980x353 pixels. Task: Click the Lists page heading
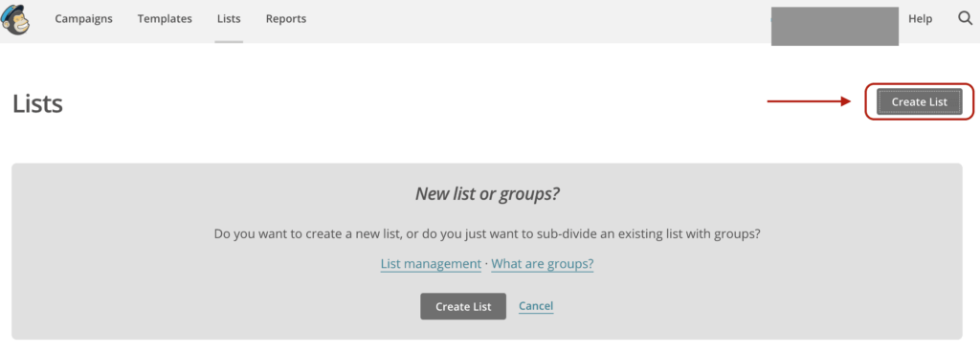pos(37,103)
